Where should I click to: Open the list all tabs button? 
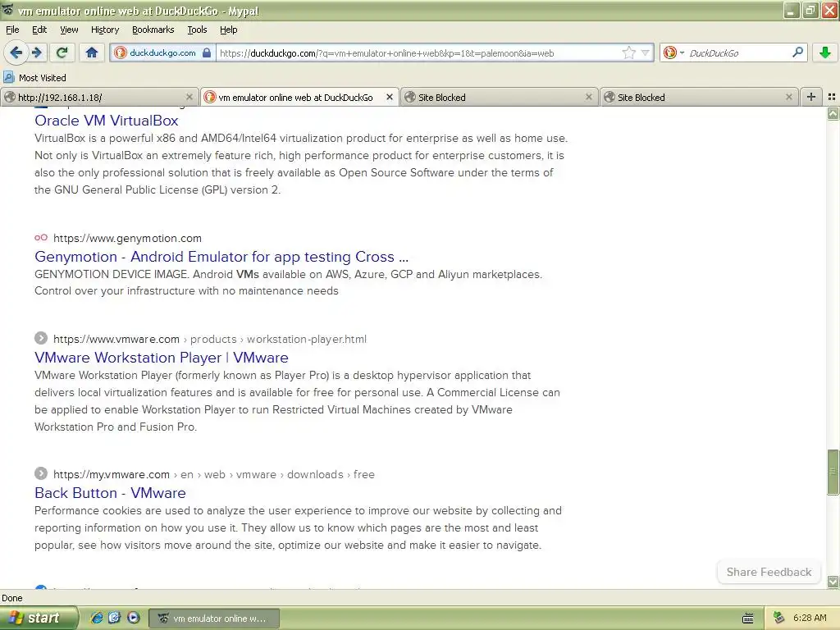tap(832, 97)
